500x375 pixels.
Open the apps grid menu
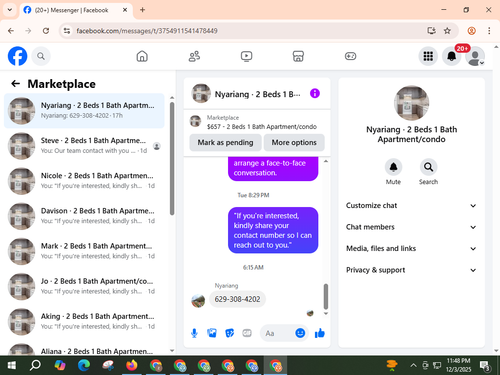(428, 56)
